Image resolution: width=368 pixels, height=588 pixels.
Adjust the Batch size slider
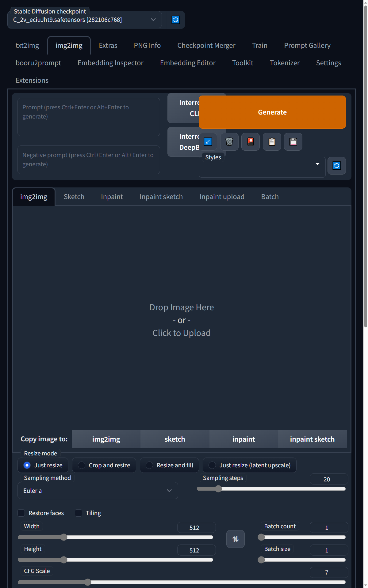(302, 560)
